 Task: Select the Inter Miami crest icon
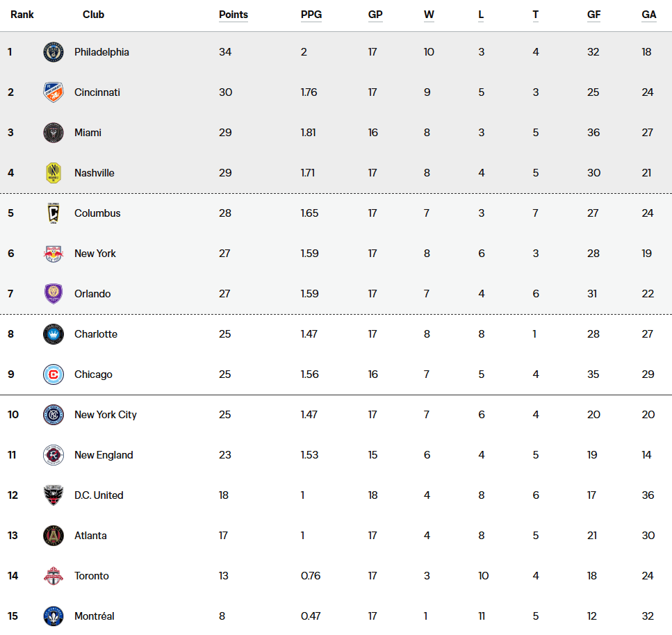click(x=54, y=133)
